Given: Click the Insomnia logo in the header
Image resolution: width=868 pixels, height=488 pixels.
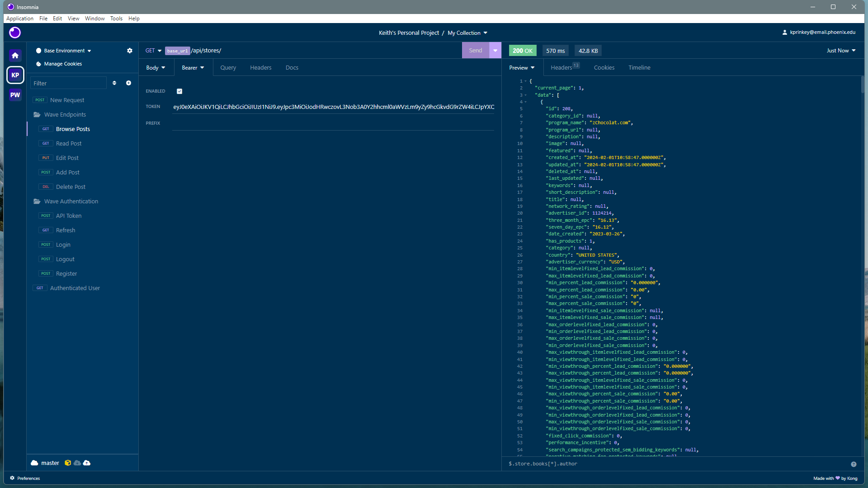Looking at the screenshot, I should pyautogui.click(x=15, y=33).
